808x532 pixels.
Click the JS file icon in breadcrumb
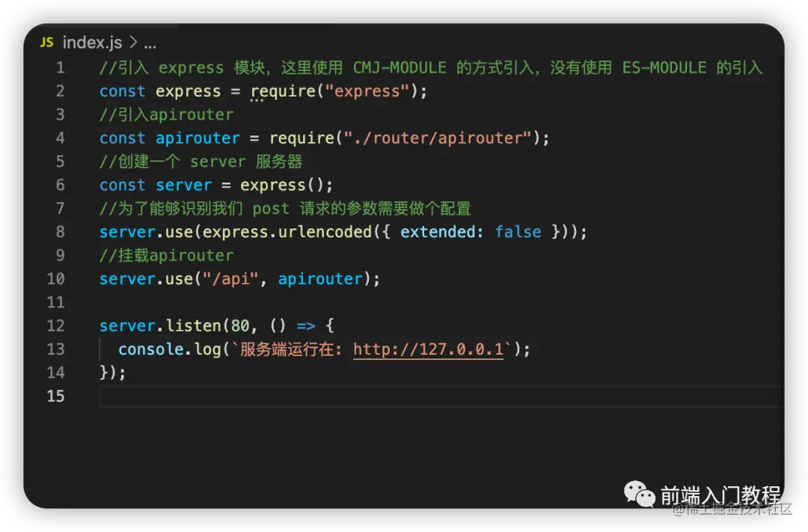click(46, 42)
